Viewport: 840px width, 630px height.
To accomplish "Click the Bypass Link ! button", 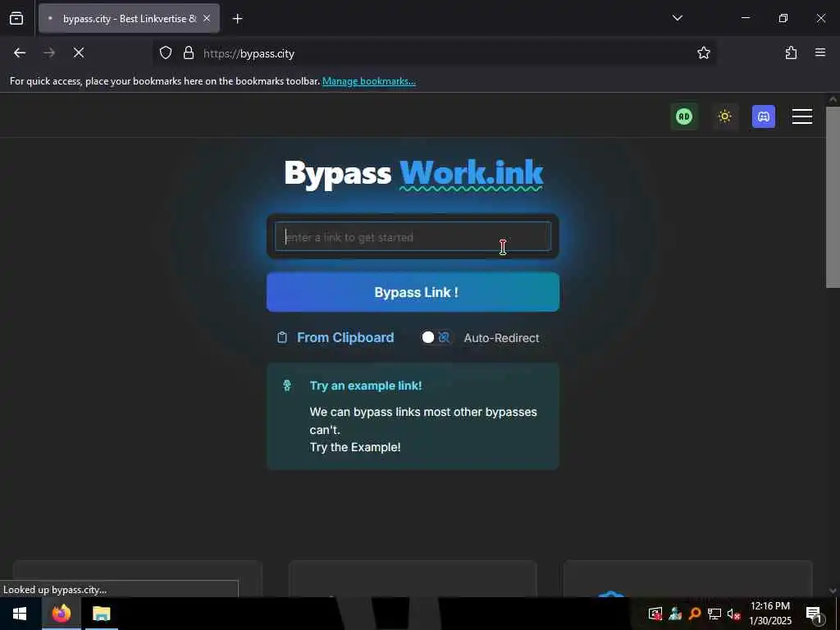I will (x=413, y=292).
